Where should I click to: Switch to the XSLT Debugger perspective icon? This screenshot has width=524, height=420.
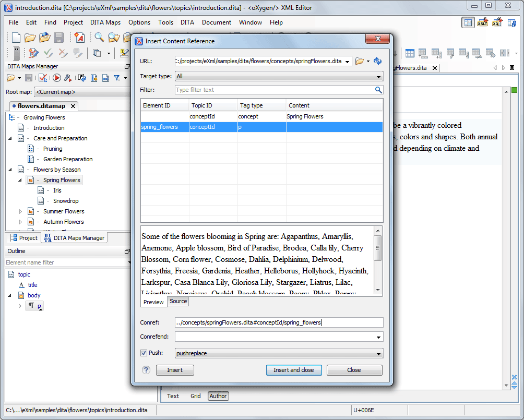482,23
